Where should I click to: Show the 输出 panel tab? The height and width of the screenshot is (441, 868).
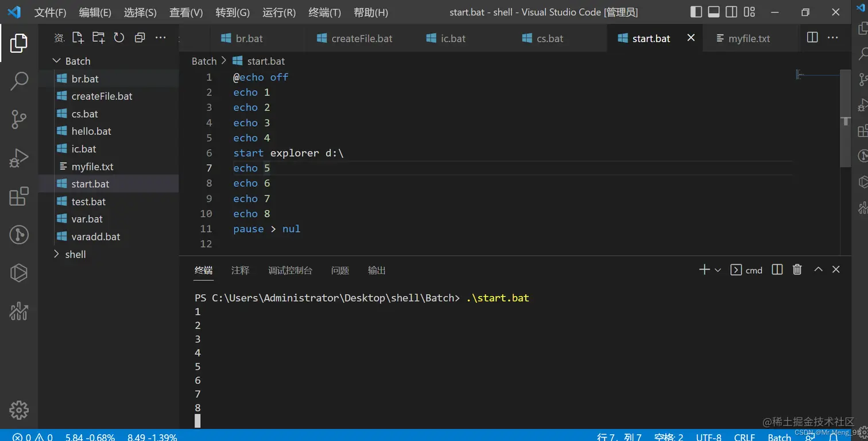pos(377,270)
